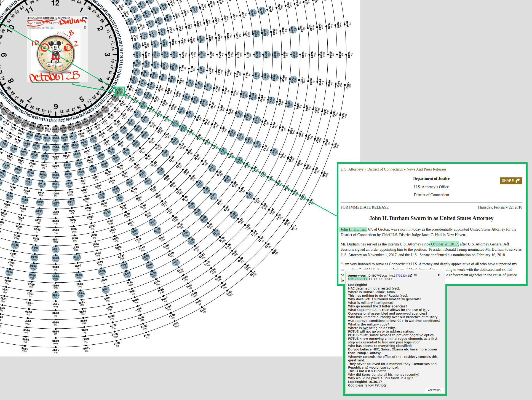Click highlighted October 28, 2017 in article
The image size is (532, 400).
point(444,244)
